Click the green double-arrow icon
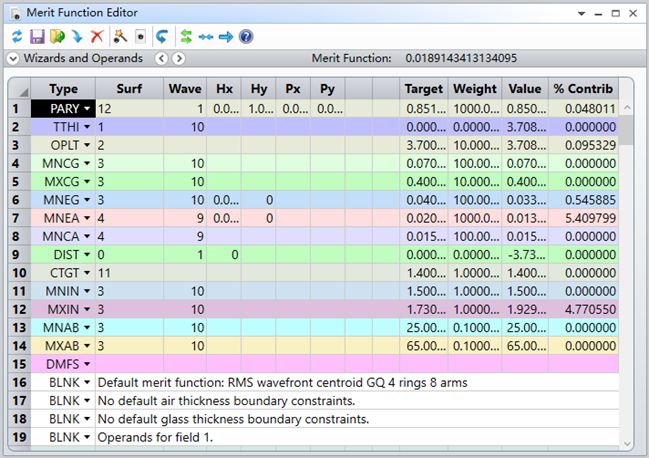This screenshot has height=458, width=649. (x=185, y=36)
